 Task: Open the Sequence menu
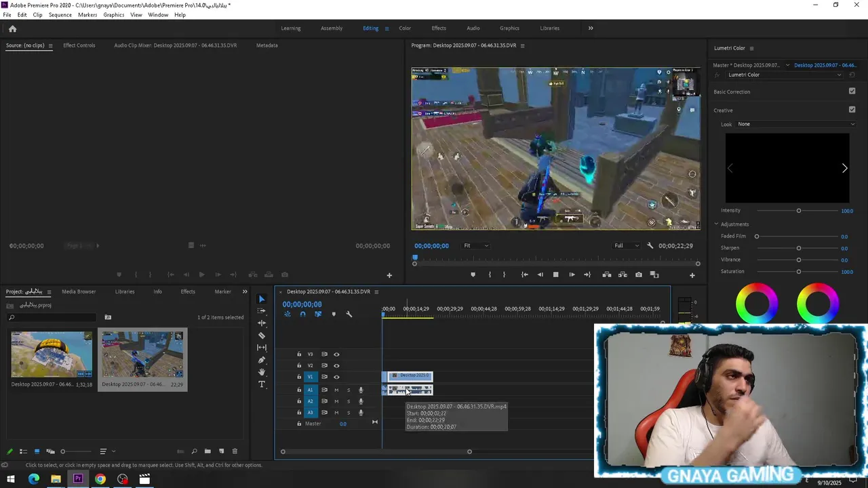[60, 15]
